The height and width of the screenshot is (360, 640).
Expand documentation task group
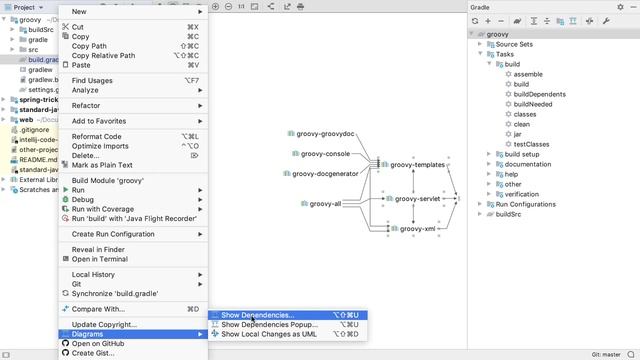(489, 164)
